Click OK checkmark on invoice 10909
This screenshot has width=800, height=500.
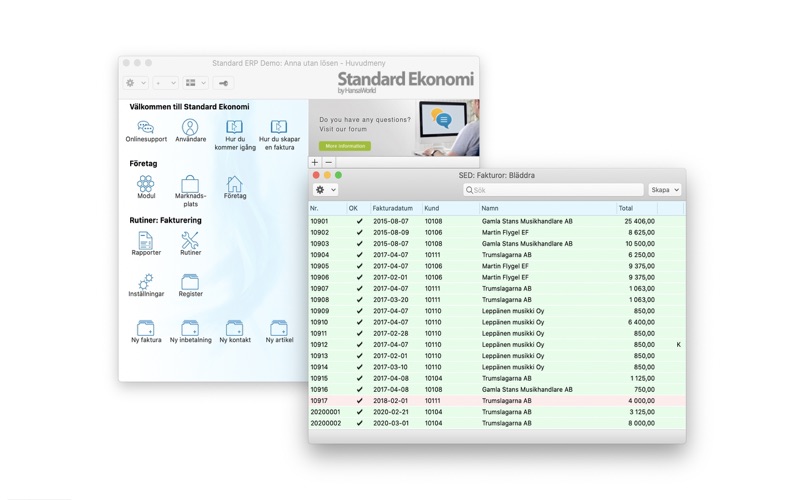359,311
